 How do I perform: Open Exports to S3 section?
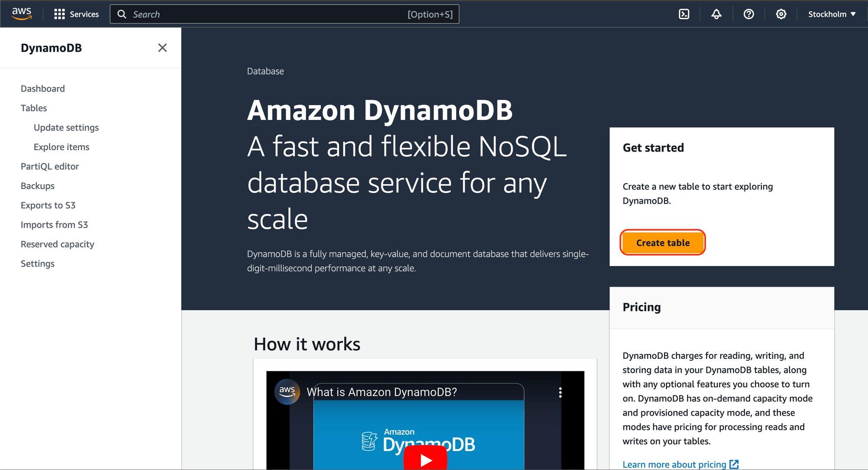coord(49,205)
